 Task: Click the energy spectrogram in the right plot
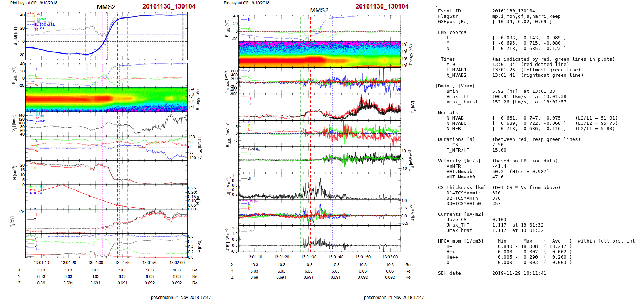(320, 54)
